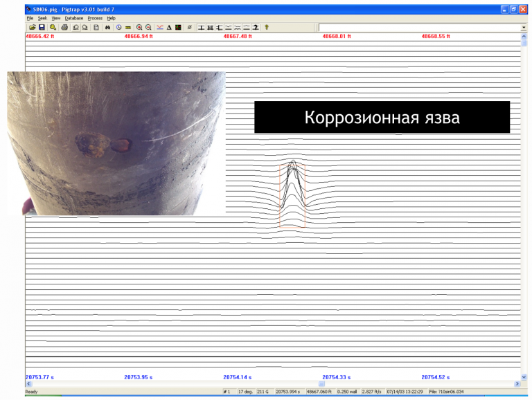Click the horizontal scrollbar thumb
Viewport: 532px width, 400px height.
[x=321, y=383]
